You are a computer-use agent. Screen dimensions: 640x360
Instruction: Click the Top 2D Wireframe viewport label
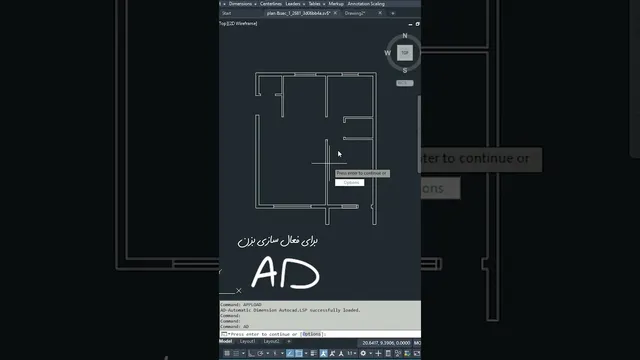[x=238, y=24]
